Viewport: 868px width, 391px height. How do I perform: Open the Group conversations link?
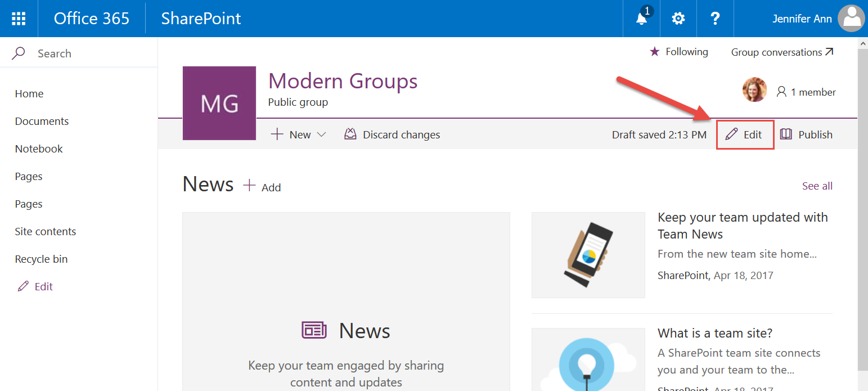(782, 52)
